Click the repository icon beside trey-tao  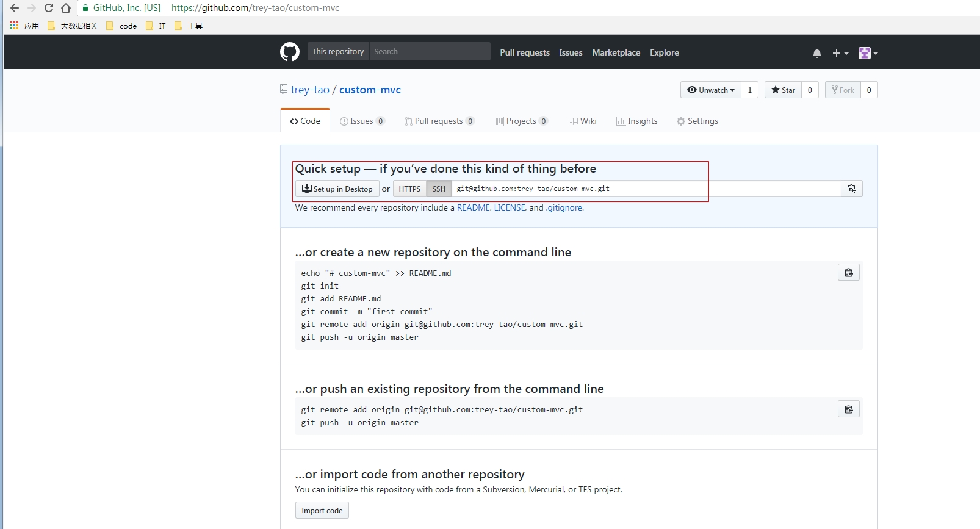click(x=284, y=89)
